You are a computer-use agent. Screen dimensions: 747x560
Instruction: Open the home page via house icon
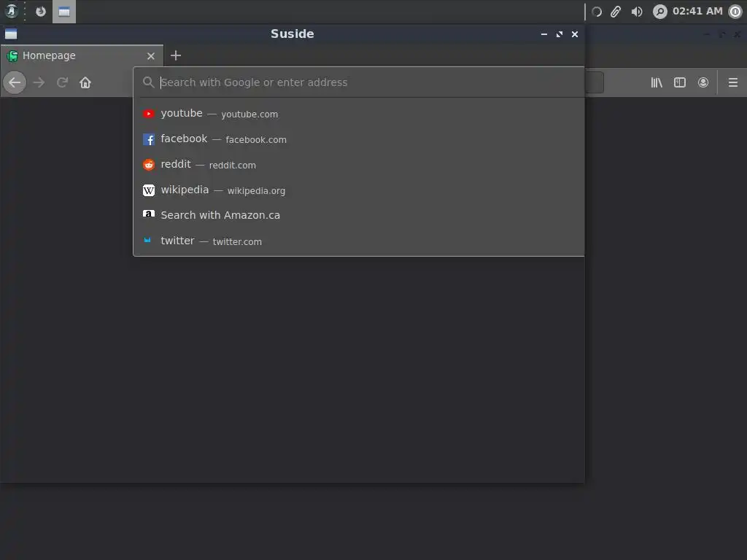(x=85, y=82)
